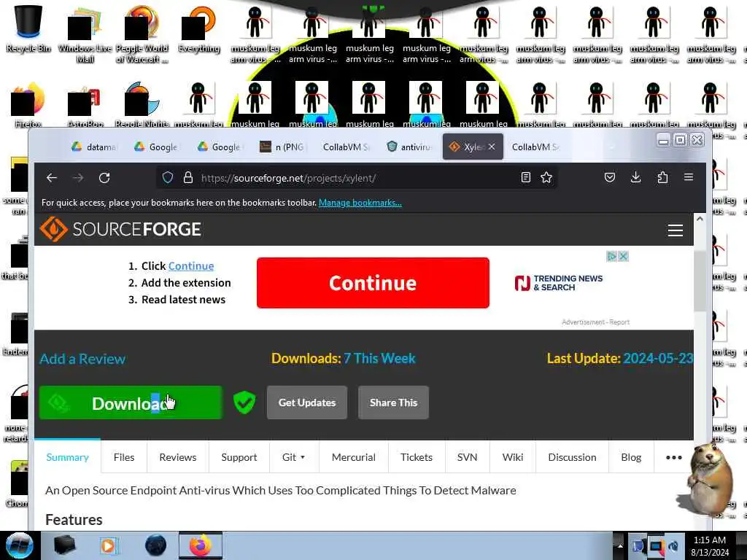This screenshot has height=560, width=747.
Task: Open the Wiki tab
Action: (x=513, y=457)
